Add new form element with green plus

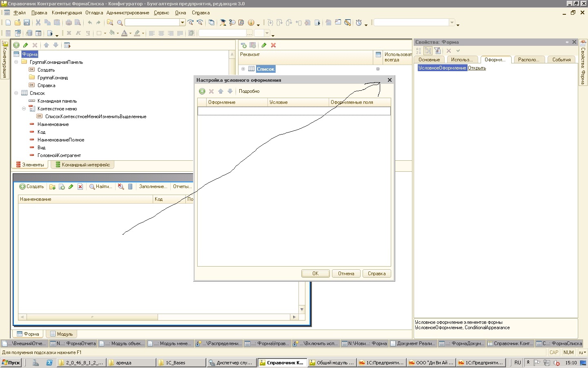click(x=16, y=45)
